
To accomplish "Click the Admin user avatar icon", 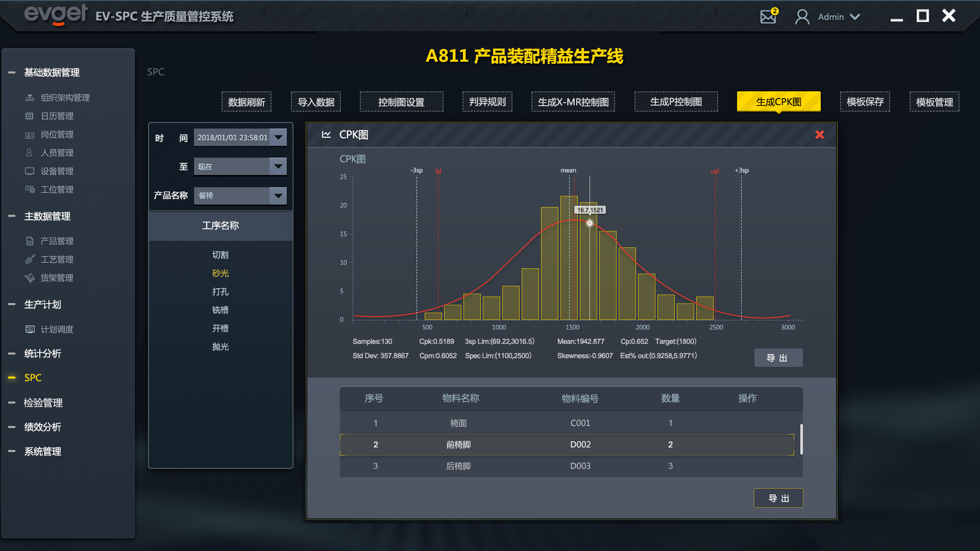I will click(x=802, y=17).
